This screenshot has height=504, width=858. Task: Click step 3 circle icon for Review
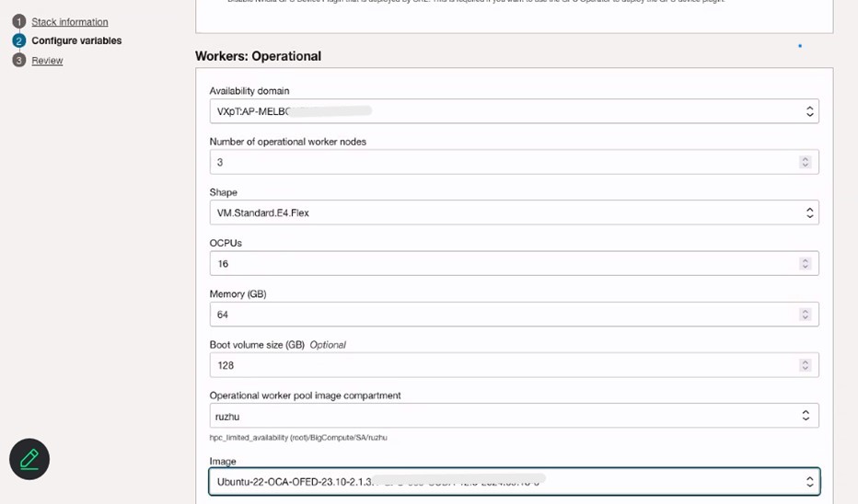(19, 60)
